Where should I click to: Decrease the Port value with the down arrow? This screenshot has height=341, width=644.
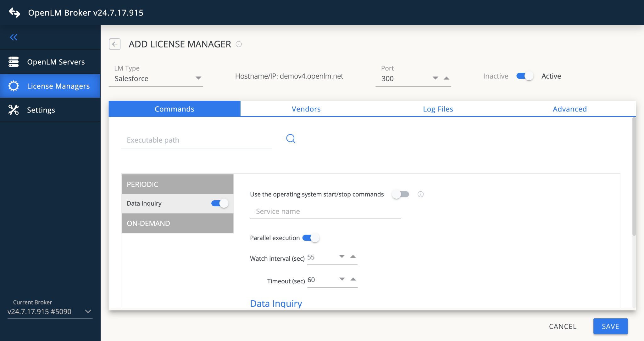coord(436,78)
